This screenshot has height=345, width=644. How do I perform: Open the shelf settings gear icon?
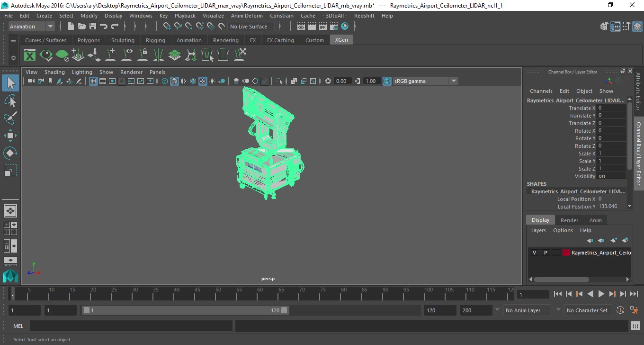pos(13,58)
